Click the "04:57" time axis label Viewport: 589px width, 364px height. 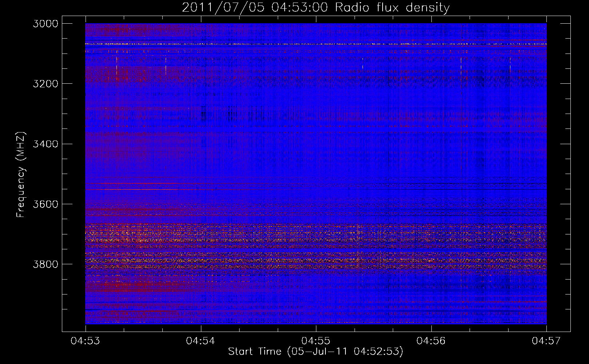(x=546, y=341)
